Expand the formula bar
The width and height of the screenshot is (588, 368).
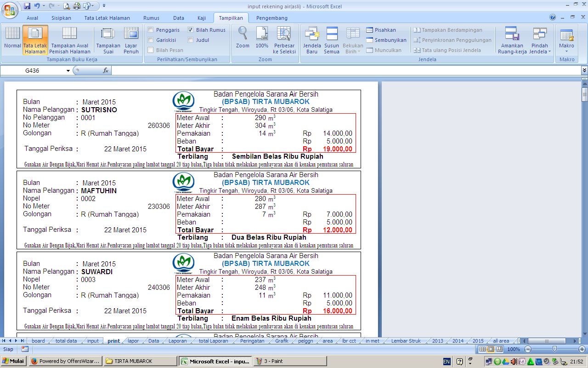click(584, 70)
